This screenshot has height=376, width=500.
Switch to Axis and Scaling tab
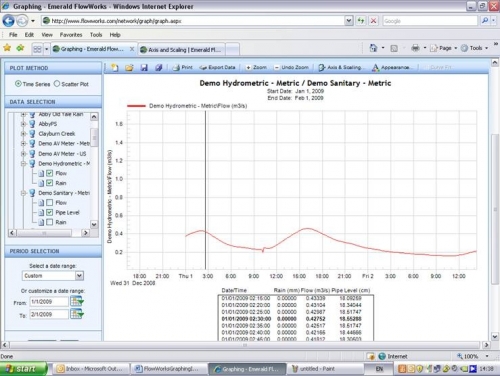181,50
